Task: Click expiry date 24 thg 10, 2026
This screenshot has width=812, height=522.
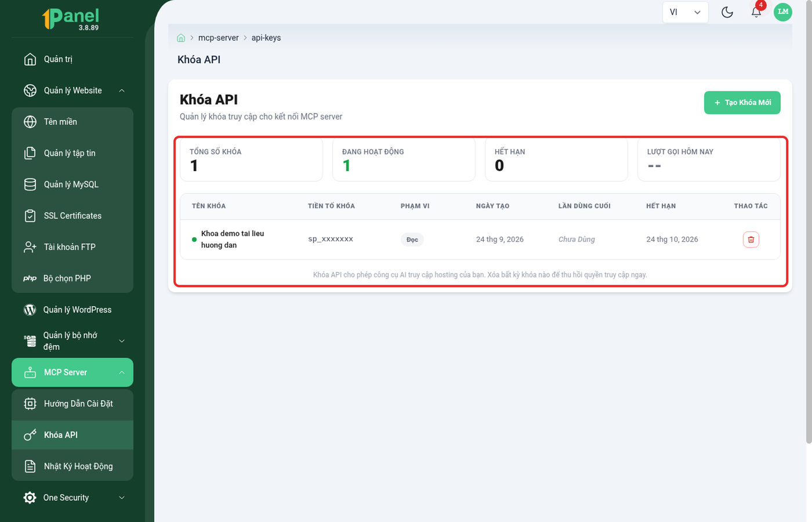Action: 672,240
